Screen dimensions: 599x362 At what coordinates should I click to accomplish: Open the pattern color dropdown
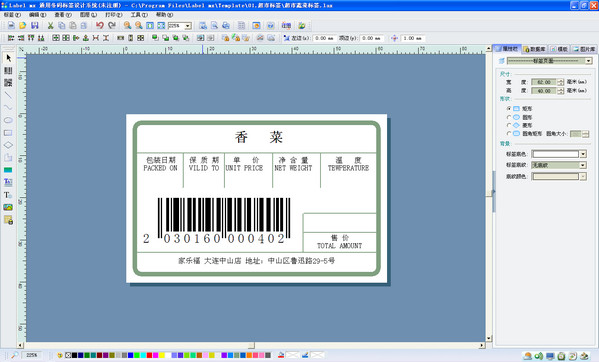[x=583, y=176]
